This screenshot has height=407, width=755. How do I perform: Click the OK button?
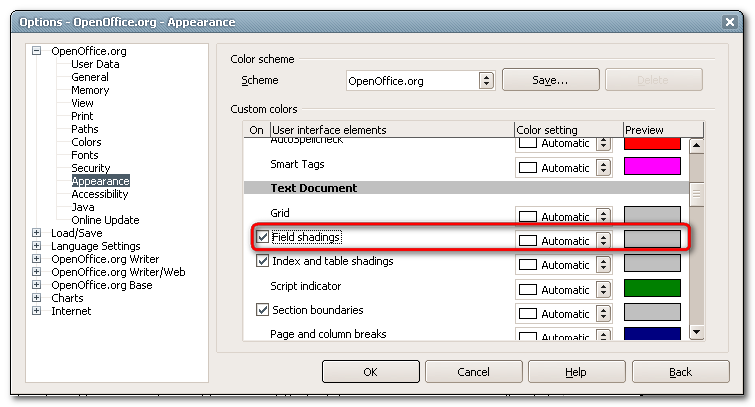pyautogui.click(x=370, y=372)
